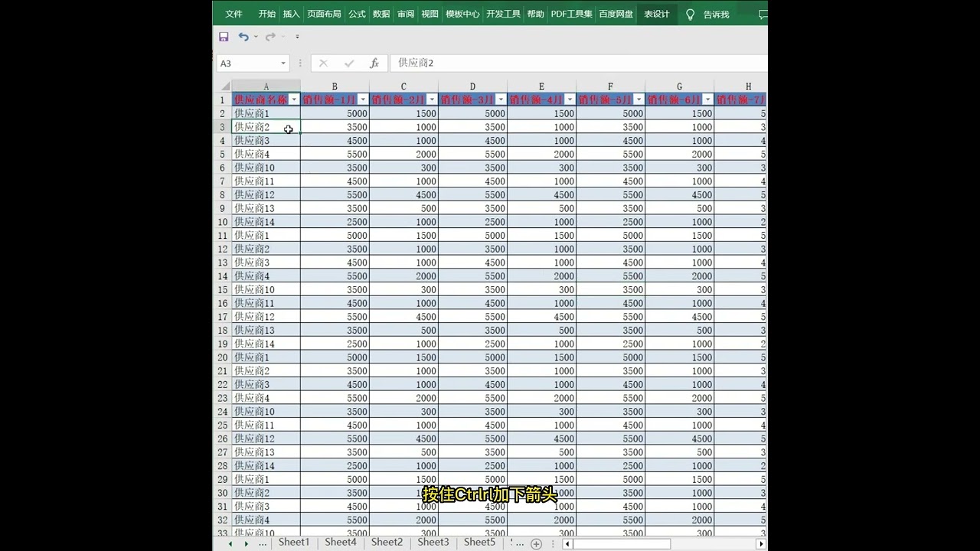Screen dimensions: 980x551
Task: Select row 10 header
Action: (222, 222)
